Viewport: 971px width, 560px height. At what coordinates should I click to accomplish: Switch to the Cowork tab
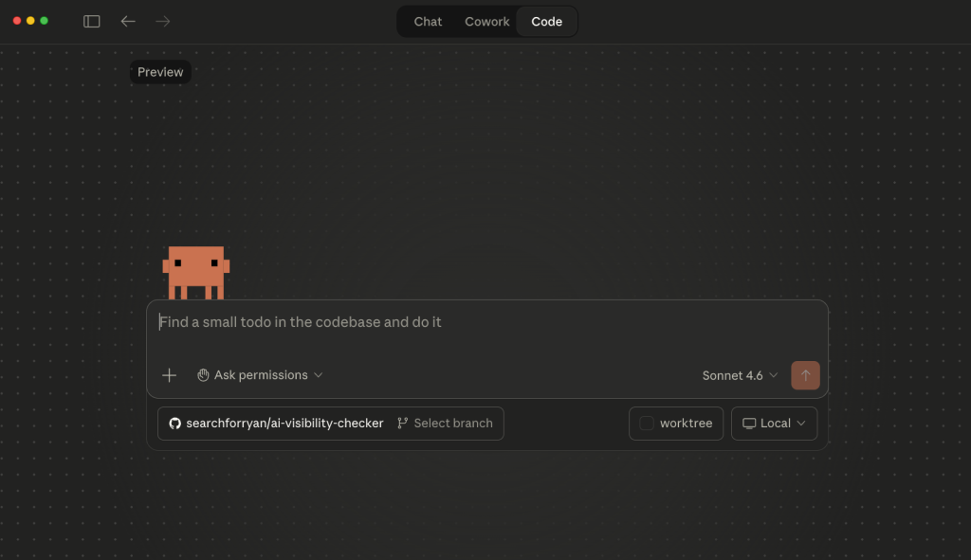[x=487, y=21]
